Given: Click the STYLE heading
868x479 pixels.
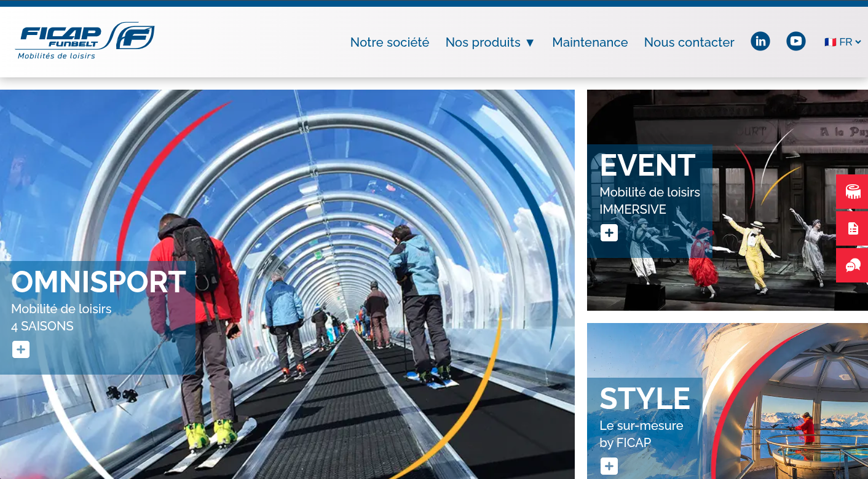Looking at the screenshot, I should [645, 399].
